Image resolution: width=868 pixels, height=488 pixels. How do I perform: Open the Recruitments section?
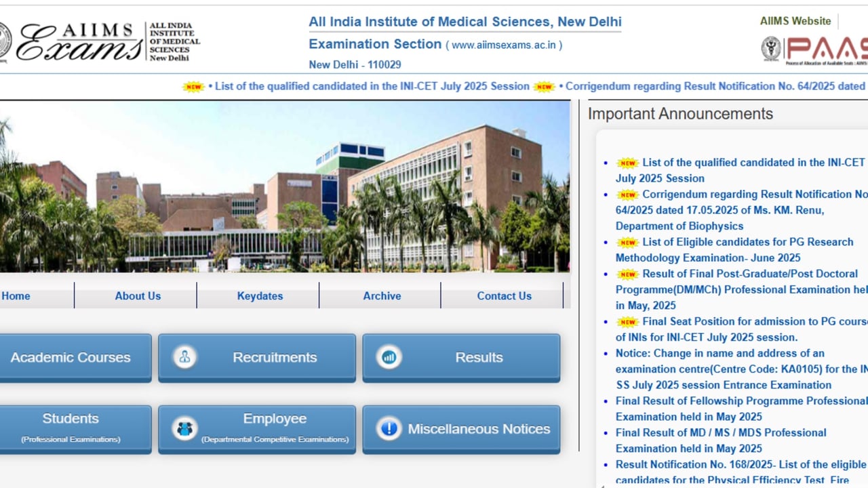coord(257,357)
